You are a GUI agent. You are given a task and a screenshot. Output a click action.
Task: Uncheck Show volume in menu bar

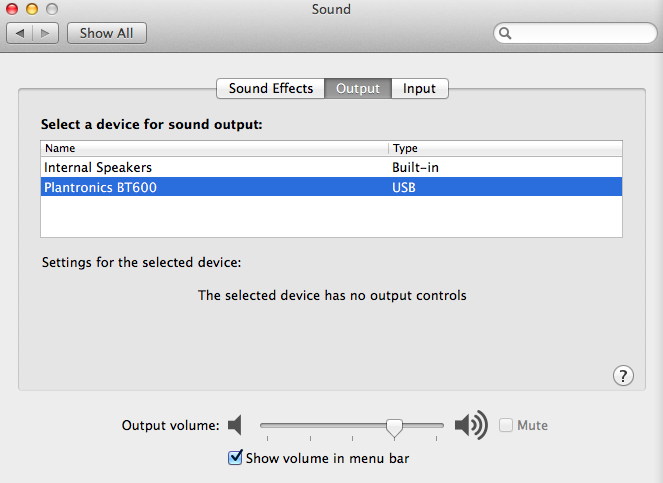click(x=235, y=458)
